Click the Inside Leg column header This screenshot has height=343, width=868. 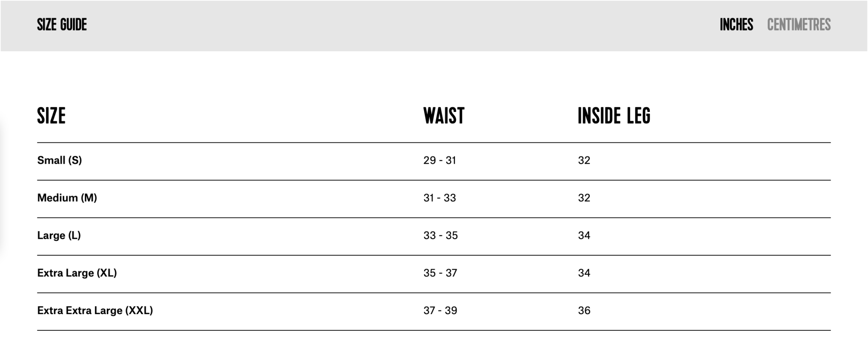pyautogui.click(x=614, y=116)
